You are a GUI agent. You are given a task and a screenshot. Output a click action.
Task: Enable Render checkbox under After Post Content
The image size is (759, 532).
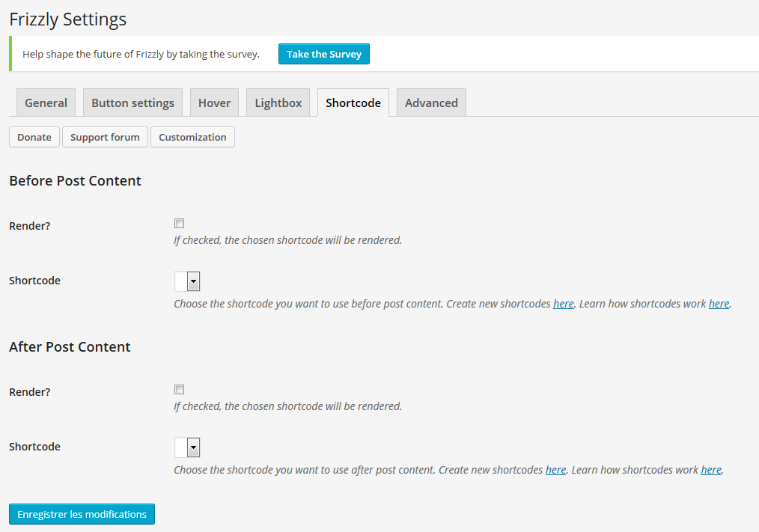179,389
